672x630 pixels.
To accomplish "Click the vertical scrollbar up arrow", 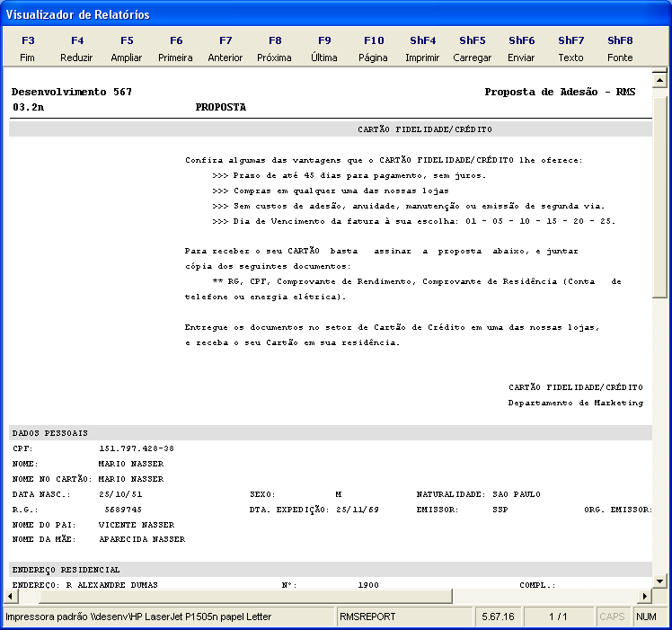I will coord(659,80).
